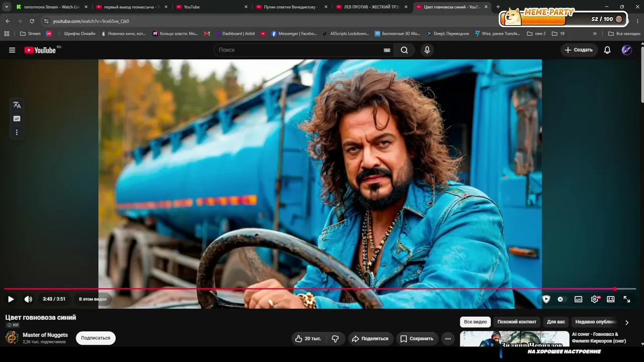Select the Все видео filter chip
This screenshot has height=362, width=644.
point(475,322)
